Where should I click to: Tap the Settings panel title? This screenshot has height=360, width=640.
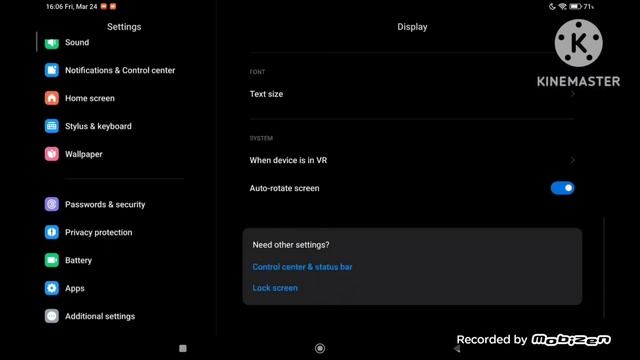(124, 27)
